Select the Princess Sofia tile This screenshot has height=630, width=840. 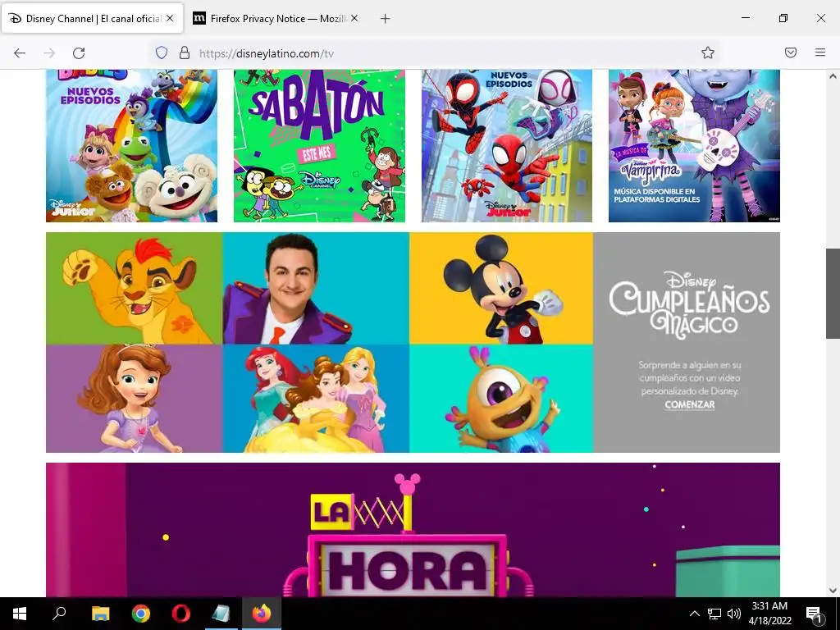[134, 399]
